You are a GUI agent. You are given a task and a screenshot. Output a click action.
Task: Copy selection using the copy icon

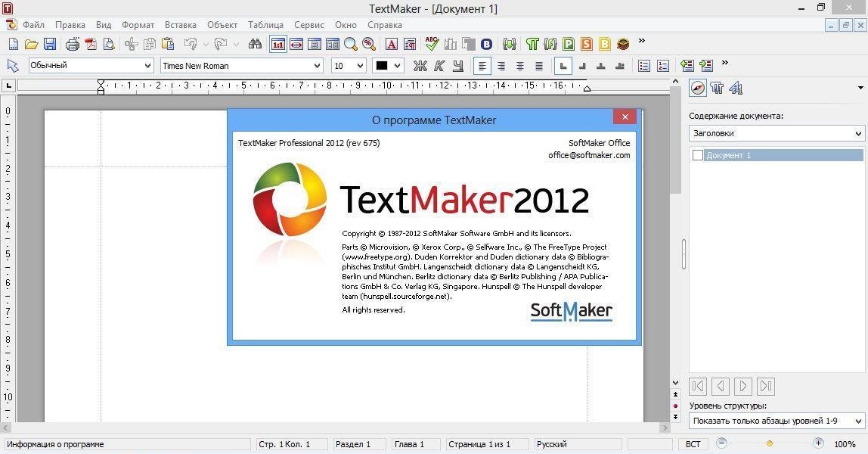pos(150,44)
